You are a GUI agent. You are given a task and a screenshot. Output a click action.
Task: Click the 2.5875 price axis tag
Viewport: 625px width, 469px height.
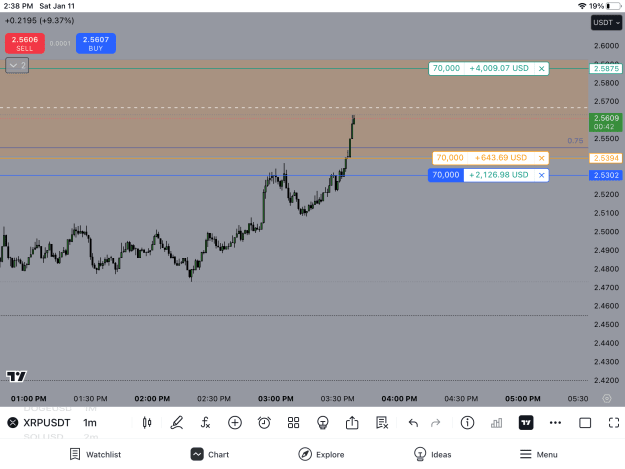pyautogui.click(x=606, y=69)
